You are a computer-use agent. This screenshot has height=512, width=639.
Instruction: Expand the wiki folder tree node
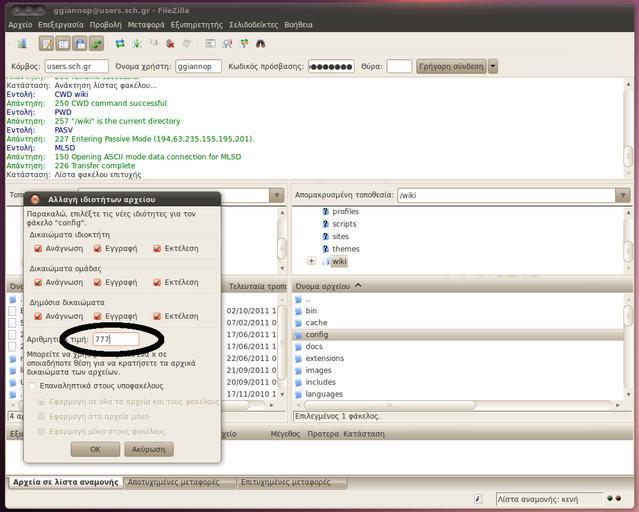[311, 262]
